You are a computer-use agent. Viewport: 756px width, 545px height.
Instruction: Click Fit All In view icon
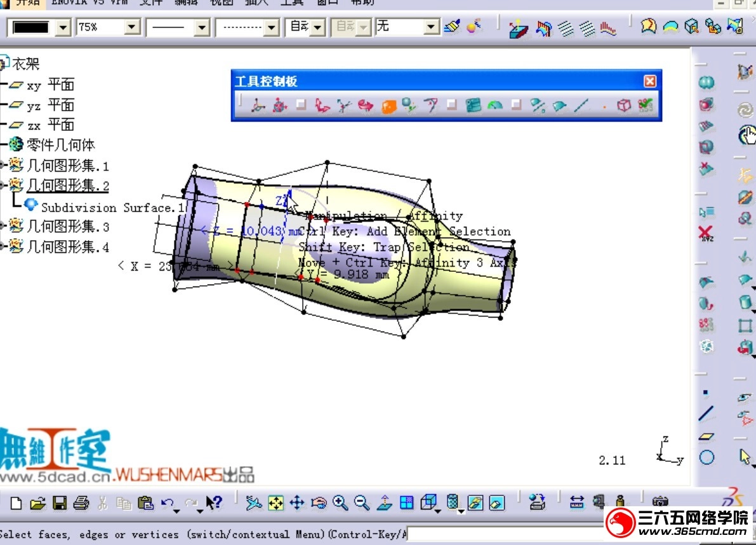[275, 503]
